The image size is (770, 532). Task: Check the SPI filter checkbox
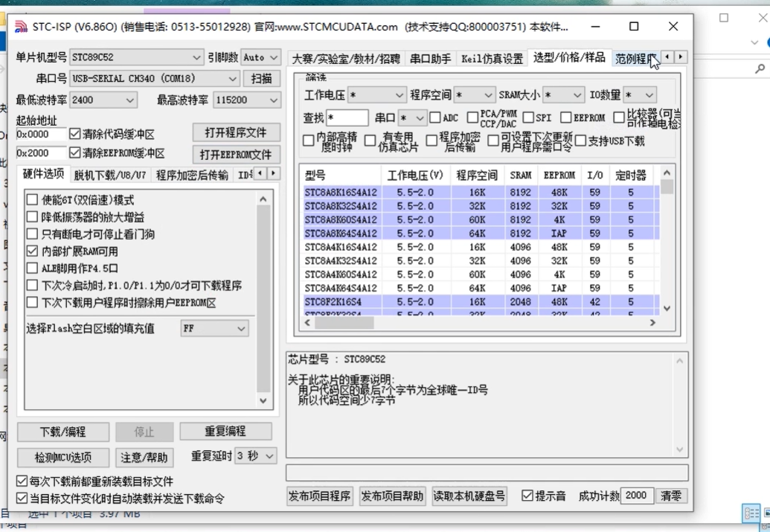click(x=528, y=118)
